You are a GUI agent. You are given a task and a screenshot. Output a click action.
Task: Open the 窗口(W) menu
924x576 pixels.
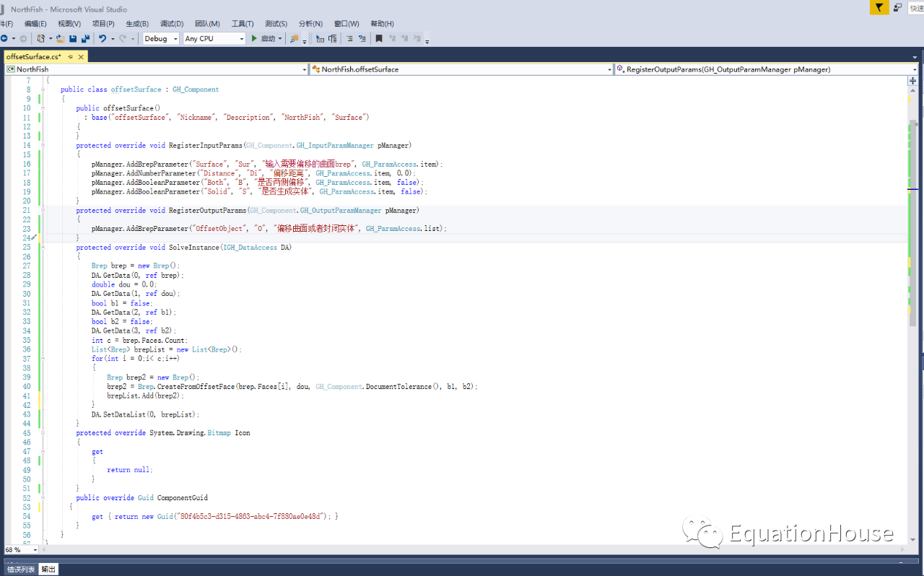[x=346, y=24]
